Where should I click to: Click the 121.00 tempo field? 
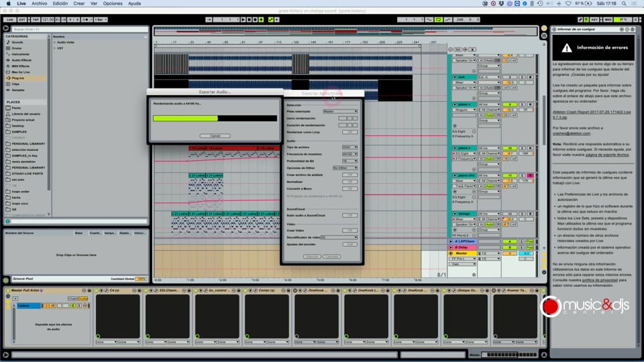tap(48, 19)
